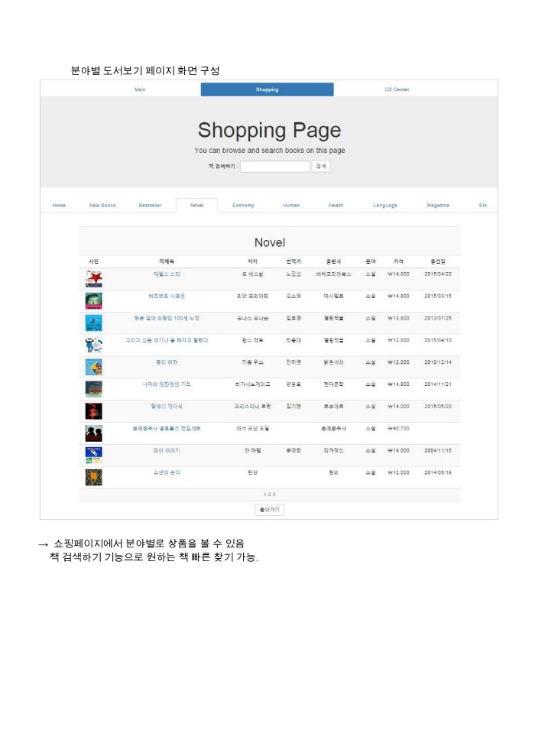This screenshot has width=535, height=756.
Task: Open the Bestseller category tab
Action: pyautogui.click(x=150, y=206)
